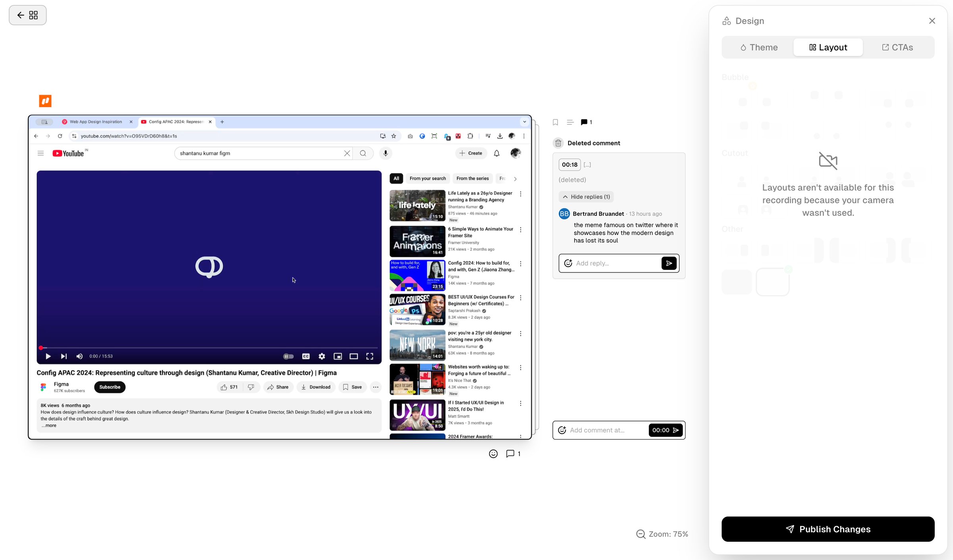Open the YouTube Create menu
Image resolution: width=953 pixels, height=560 pixels.
pyautogui.click(x=471, y=153)
